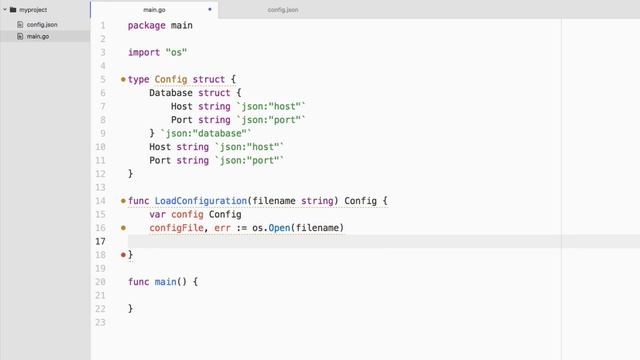Image resolution: width=640 pixels, height=360 pixels.
Task: Click line number 1 in the gutter
Action: point(103,25)
